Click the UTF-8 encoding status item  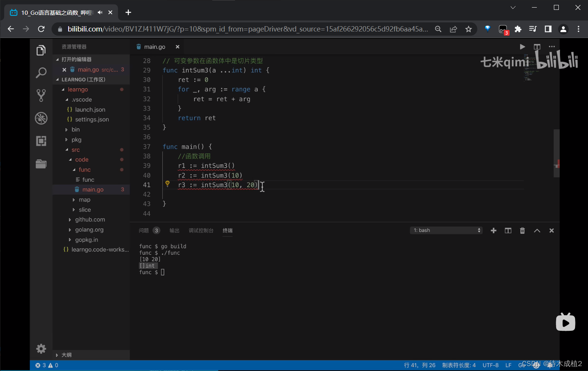(491, 365)
